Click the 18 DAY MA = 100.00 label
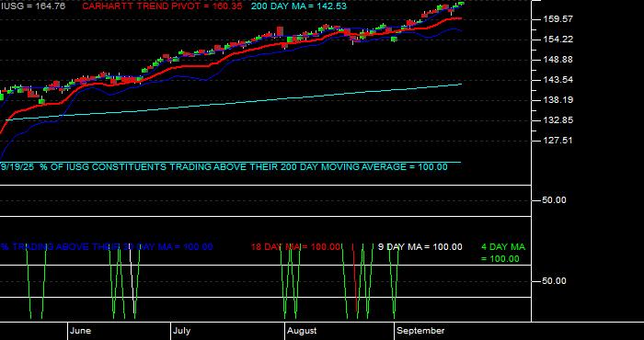The height and width of the screenshot is (340, 644). [x=295, y=247]
